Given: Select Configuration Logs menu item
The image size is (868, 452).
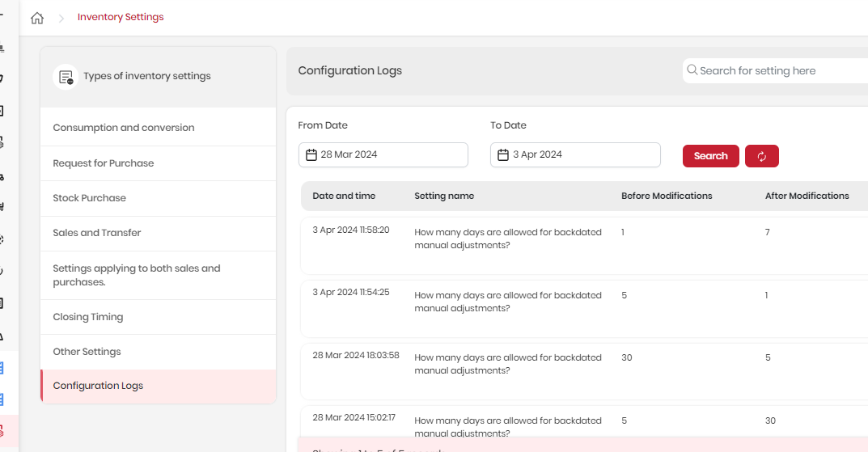Looking at the screenshot, I should [x=159, y=386].
